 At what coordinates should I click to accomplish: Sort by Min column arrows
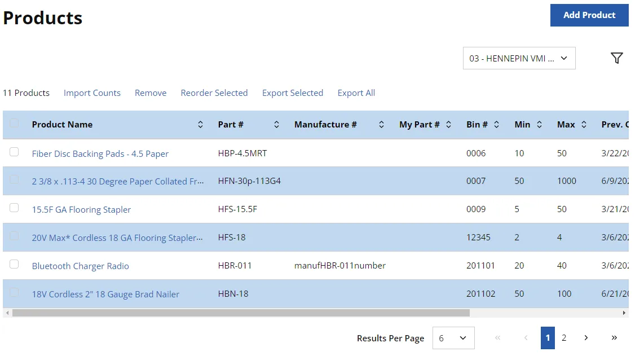pos(539,125)
